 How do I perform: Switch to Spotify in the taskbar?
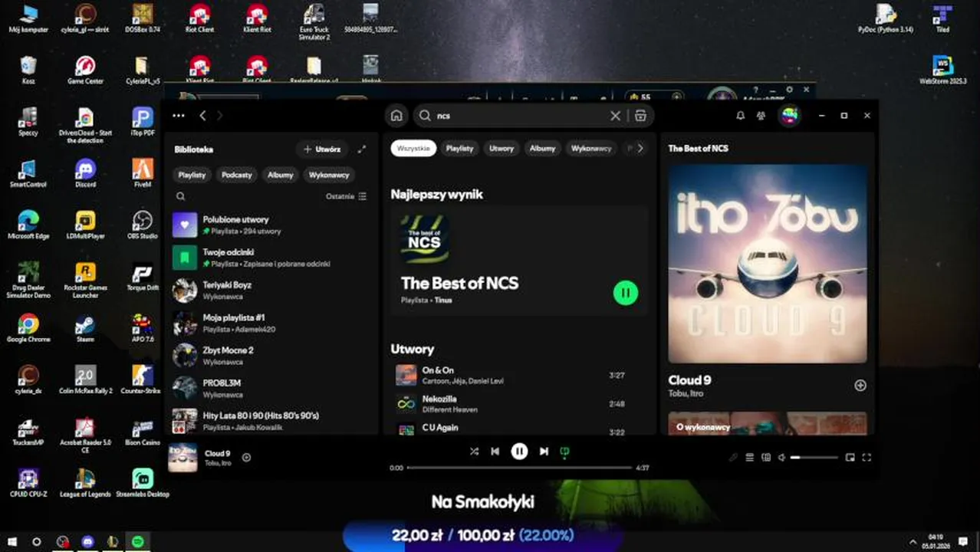click(x=138, y=541)
